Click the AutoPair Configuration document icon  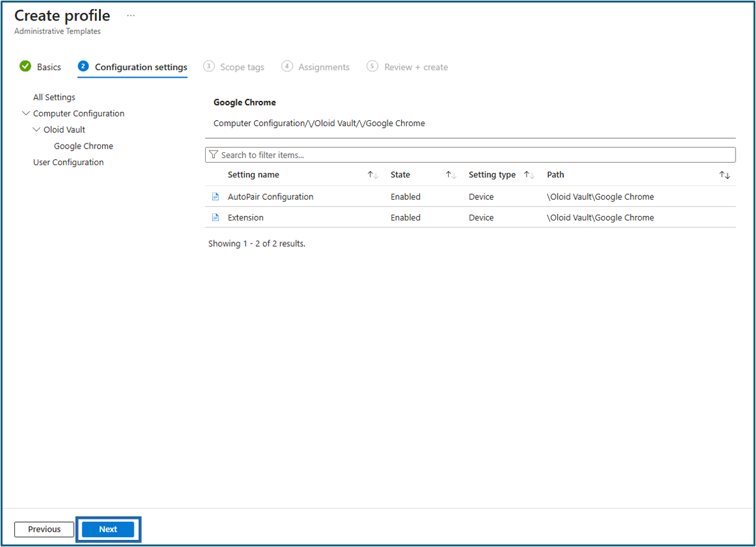215,197
